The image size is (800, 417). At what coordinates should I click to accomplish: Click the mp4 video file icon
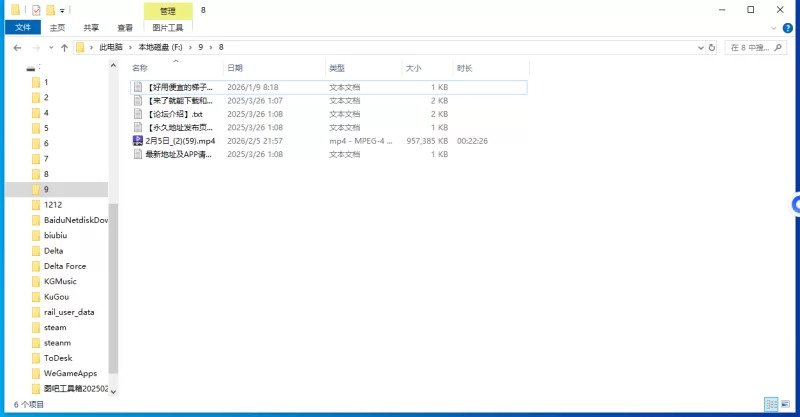click(x=138, y=140)
